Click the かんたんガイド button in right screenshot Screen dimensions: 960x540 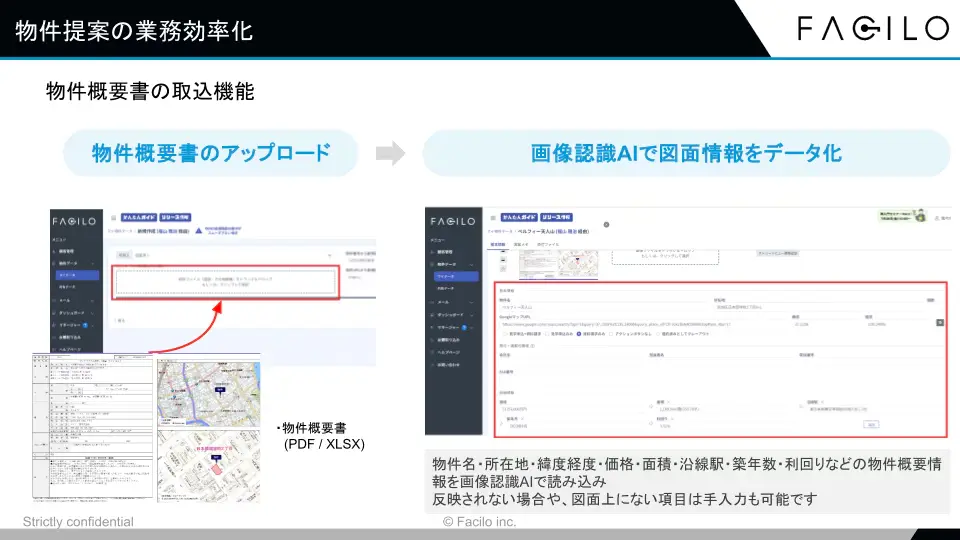pyautogui.click(x=517, y=217)
